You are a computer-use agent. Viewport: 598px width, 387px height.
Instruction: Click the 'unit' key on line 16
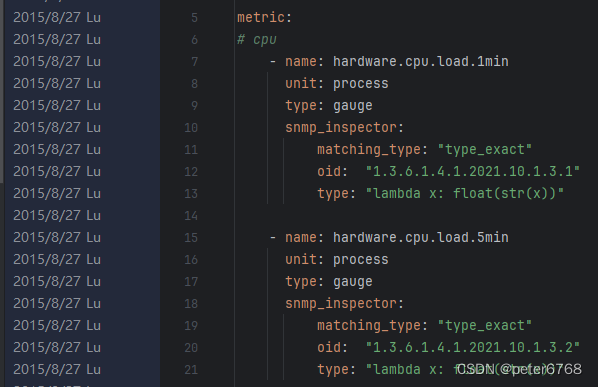301,260
